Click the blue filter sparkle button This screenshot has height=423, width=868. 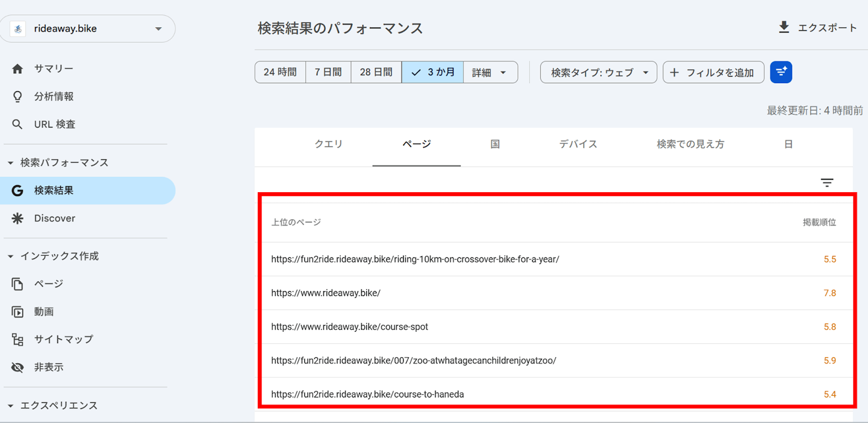click(781, 72)
